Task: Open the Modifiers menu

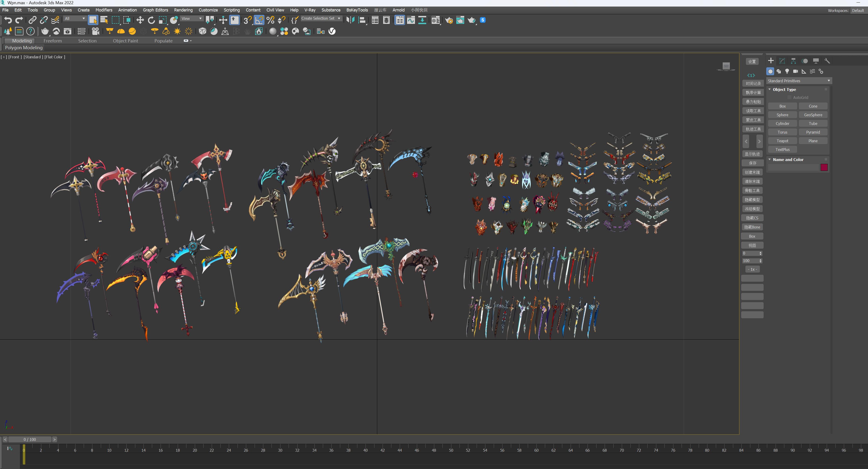Action: [x=104, y=10]
